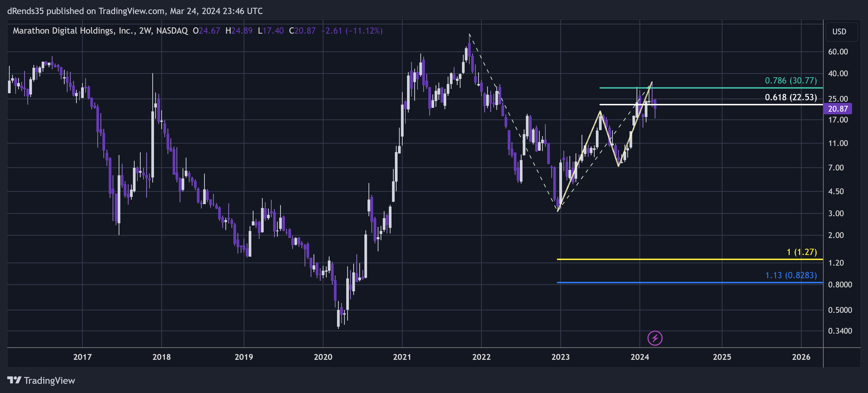The width and height of the screenshot is (868, 393).
Task: Click the 2024 label on time axis
Action: point(639,357)
